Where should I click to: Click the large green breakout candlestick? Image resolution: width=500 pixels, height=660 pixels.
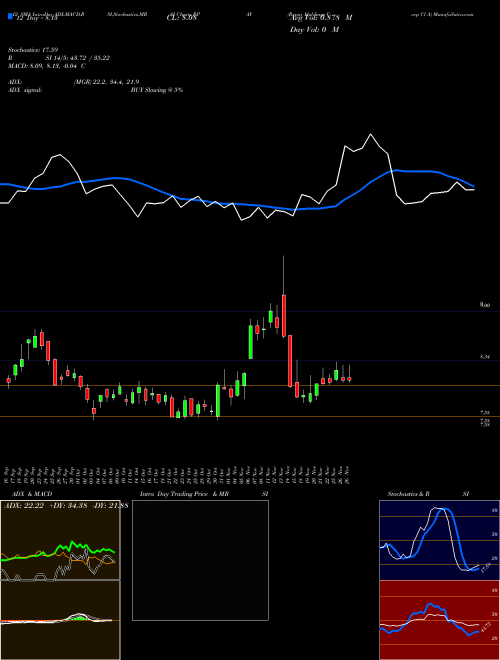click(x=251, y=341)
